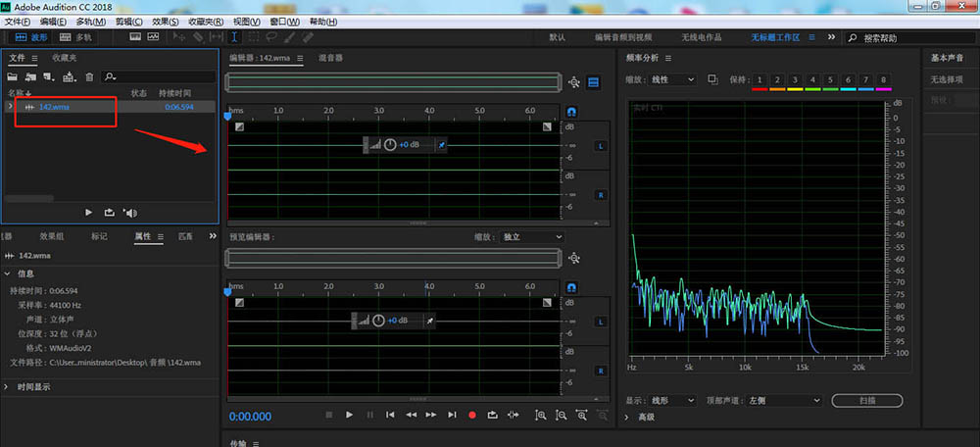Open file with the folder icon
The height and width of the screenshot is (447, 980).
12,76
